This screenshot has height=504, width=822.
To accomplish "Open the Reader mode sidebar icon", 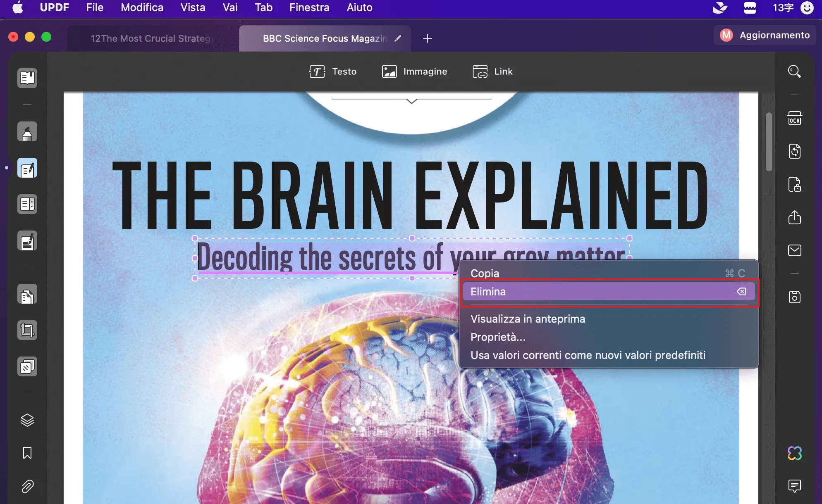I will pyautogui.click(x=27, y=78).
